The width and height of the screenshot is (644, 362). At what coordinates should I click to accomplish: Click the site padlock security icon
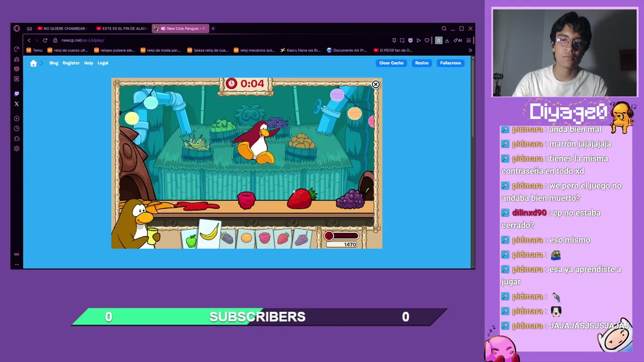[55, 40]
